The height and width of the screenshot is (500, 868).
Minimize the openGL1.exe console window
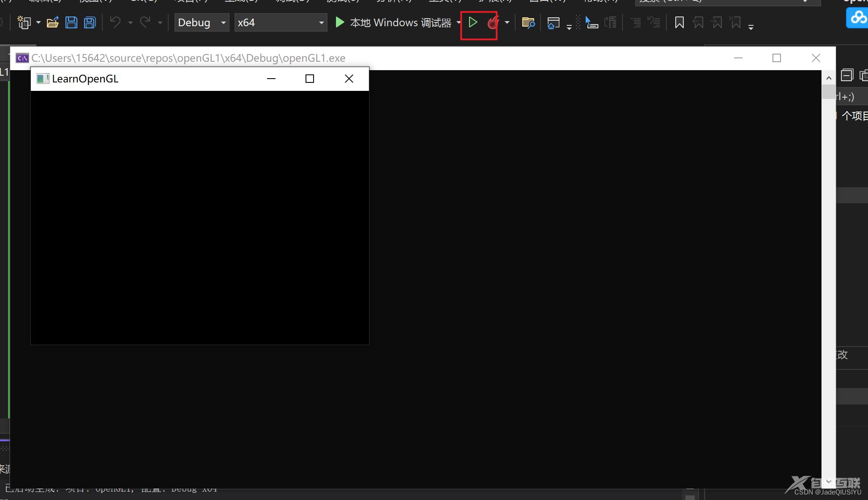click(x=738, y=58)
